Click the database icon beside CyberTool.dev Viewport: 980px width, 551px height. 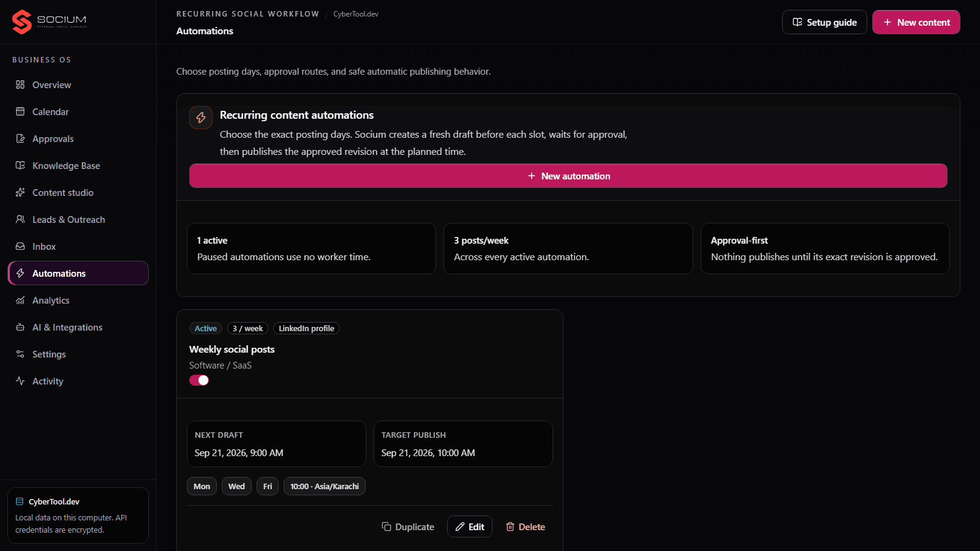[x=20, y=501]
